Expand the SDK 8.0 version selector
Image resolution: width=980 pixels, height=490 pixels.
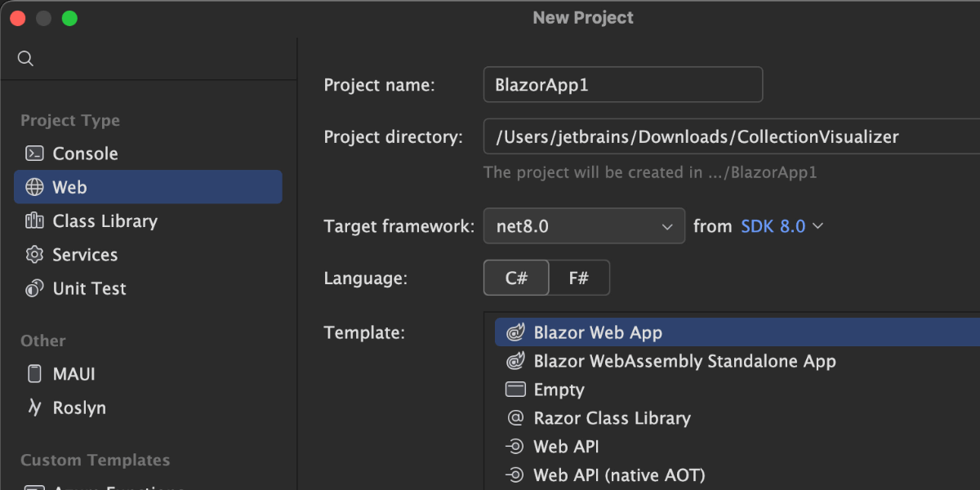(x=782, y=226)
